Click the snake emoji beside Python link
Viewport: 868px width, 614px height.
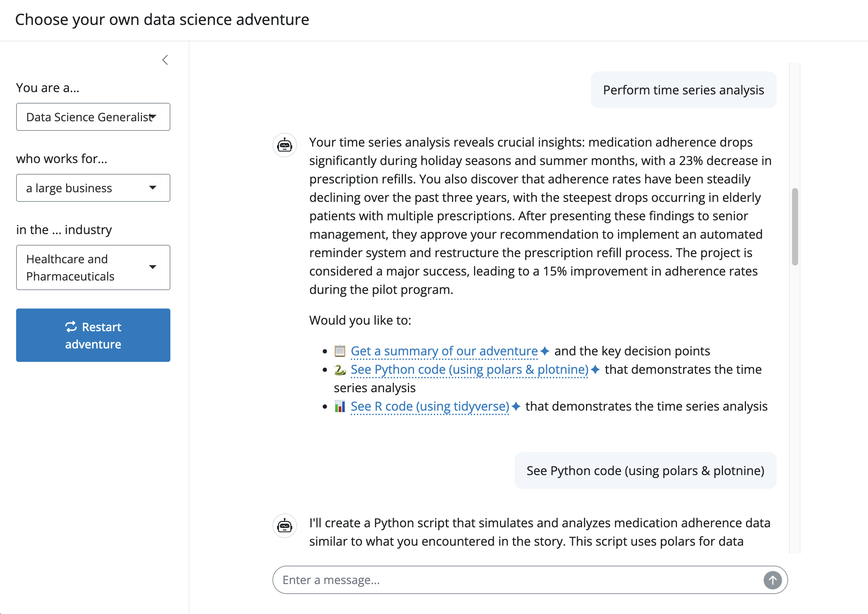pos(340,370)
